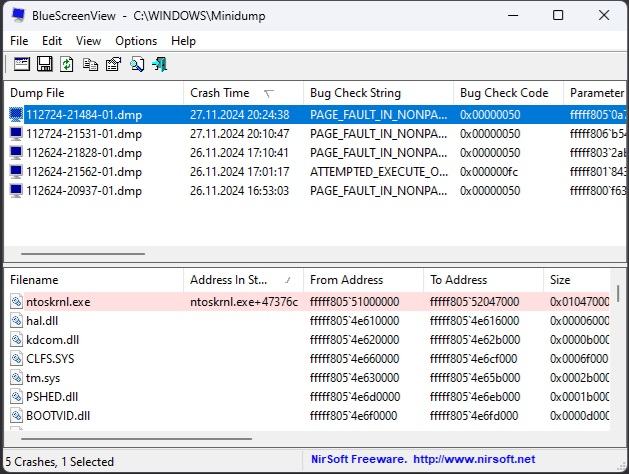Sort by Address In Stack column header

243,280
